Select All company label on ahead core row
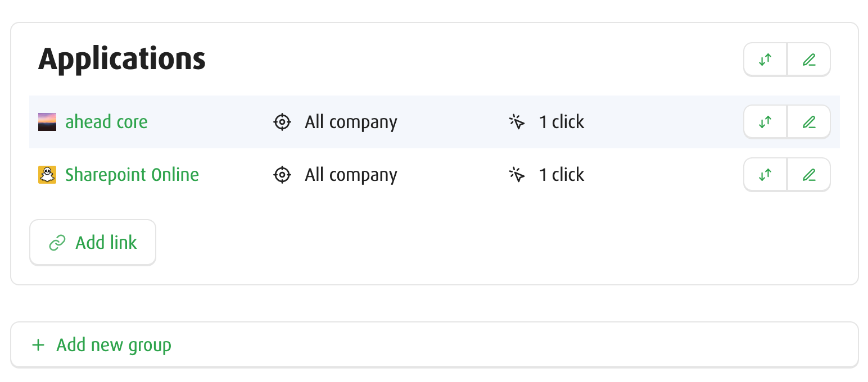868x382 pixels. pyautogui.click(x=350, y=121)
